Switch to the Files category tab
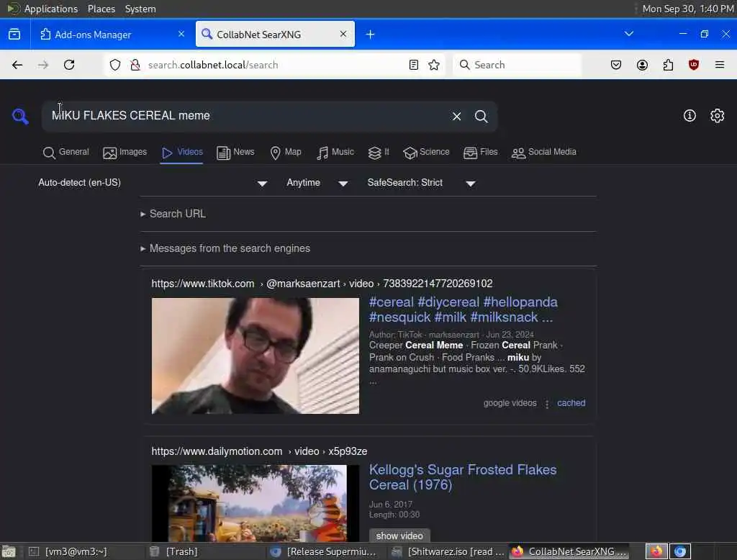The height and width of the screenshot is (560, 737). click(480, 153)
